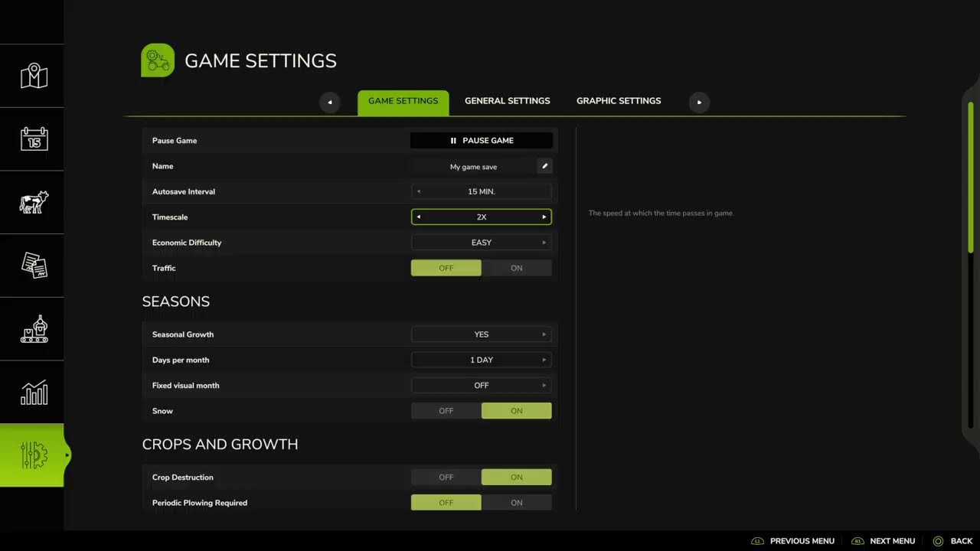This screenshot has width=980, height=551.
Task: Click the Pause Game button
Action: click(x=482, y=141)
